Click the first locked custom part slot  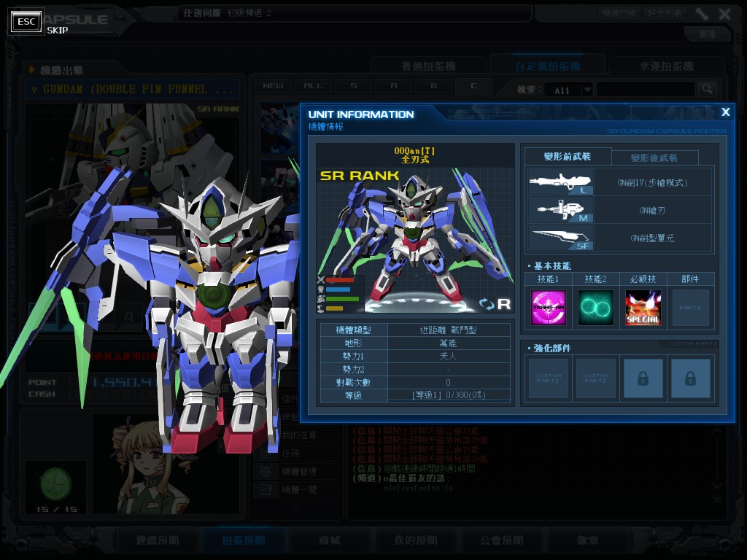point(643,378)
